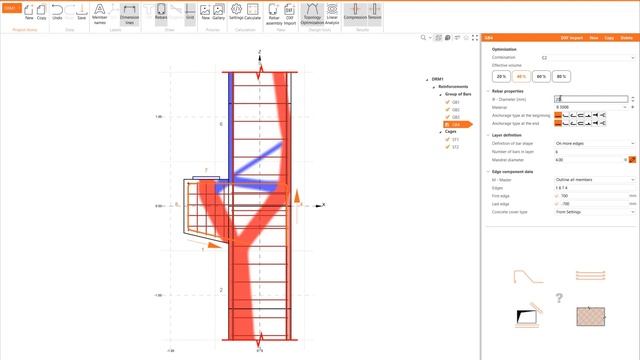The image size is (640, 360).
Task: Select last anchorage type at the end
Action: click(x=602, y=123)
